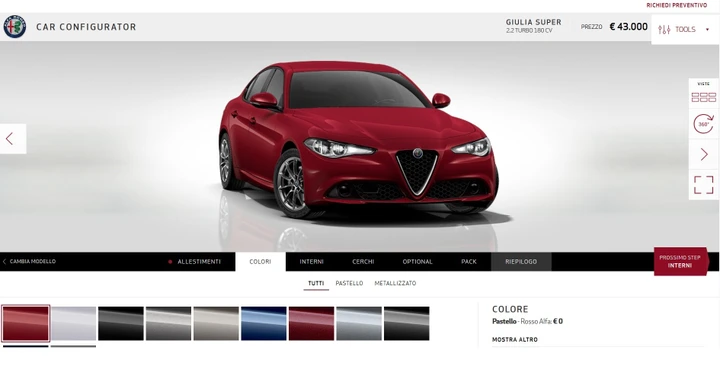
Task: Expand the Tools dropdown arrow
Action: click(707, 29)
